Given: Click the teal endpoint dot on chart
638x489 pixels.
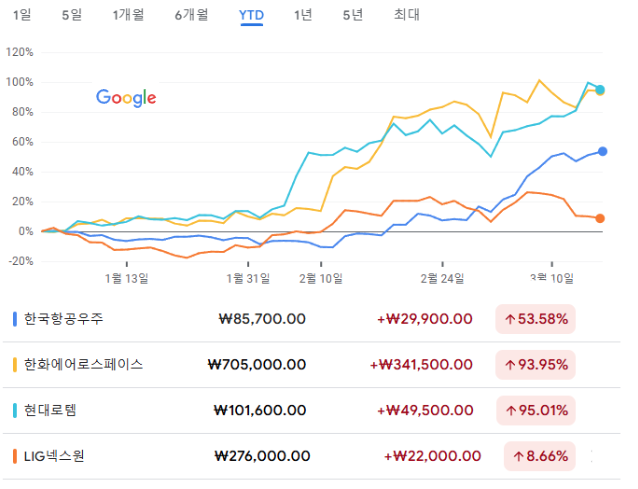Looking at the screenshot, I should [x=600, y=90].
